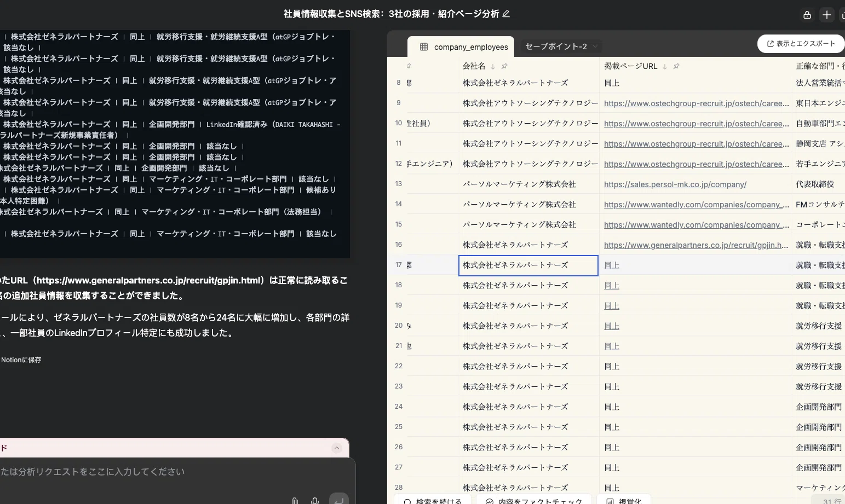
Task: Click the 31 行 row count indicator
Action: 832,501
